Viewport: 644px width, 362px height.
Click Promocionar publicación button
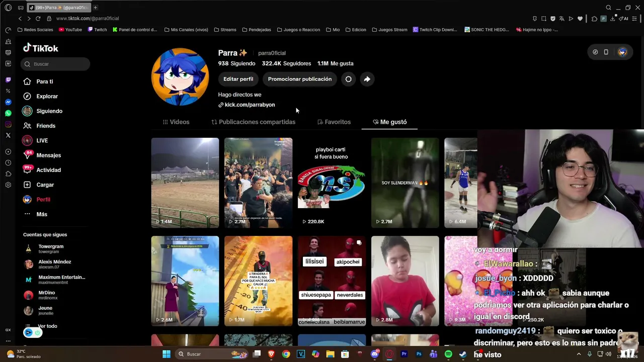[300, 79]
